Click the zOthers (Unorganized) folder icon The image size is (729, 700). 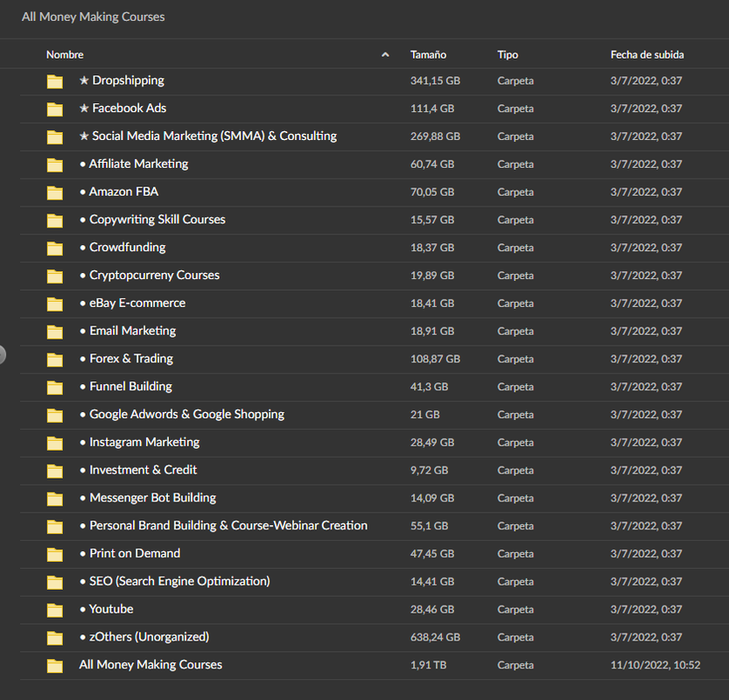[55, 638]
